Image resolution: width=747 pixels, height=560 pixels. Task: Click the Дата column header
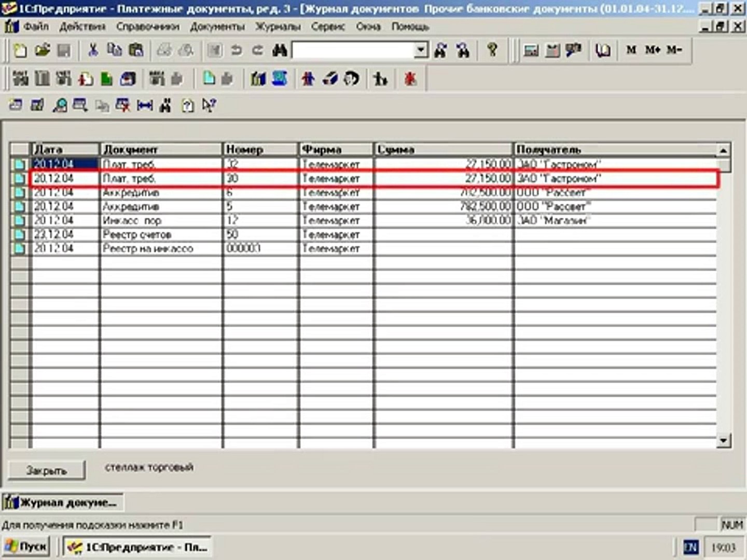tap(65, 149)
